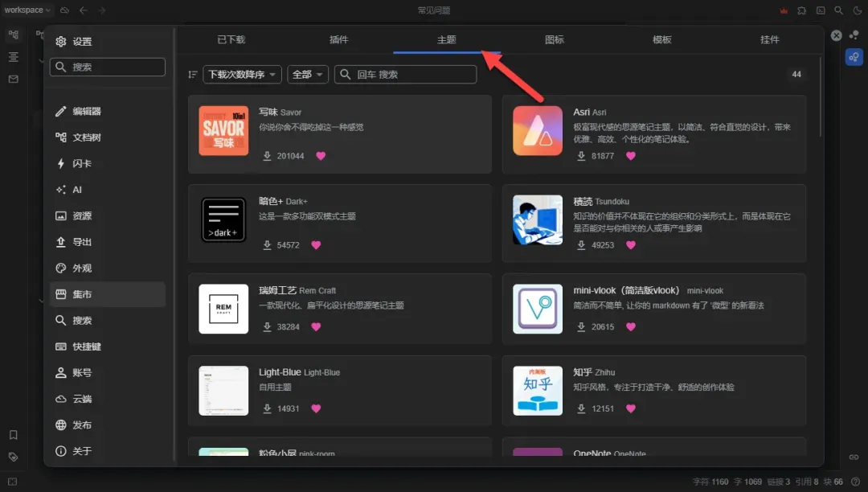Open the 瑞姆工艺 Rem Craft theme title
Image resolution: width=868 pixels, height=492 pixels.
[x=297, y=290]
